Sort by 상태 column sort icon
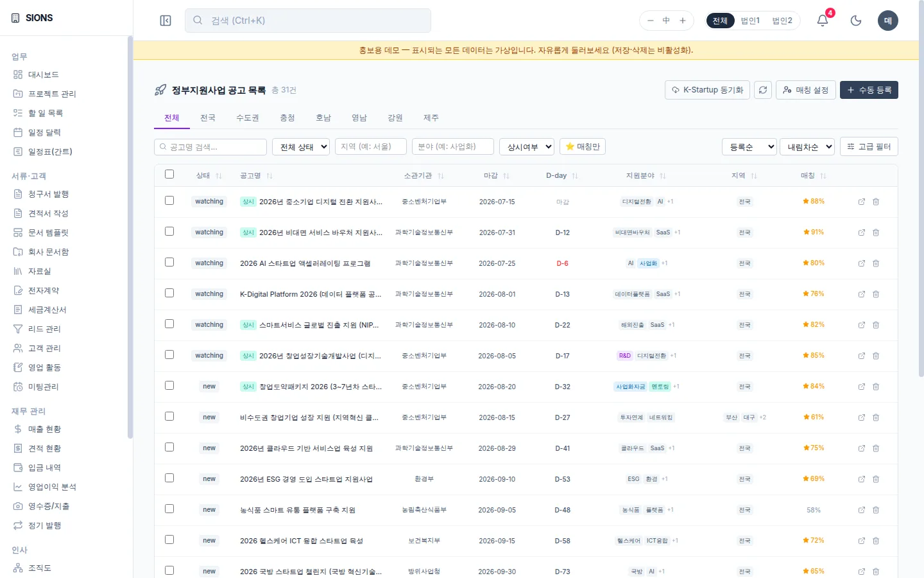This screenshot has height=578, width=924. tap(219, 176)
